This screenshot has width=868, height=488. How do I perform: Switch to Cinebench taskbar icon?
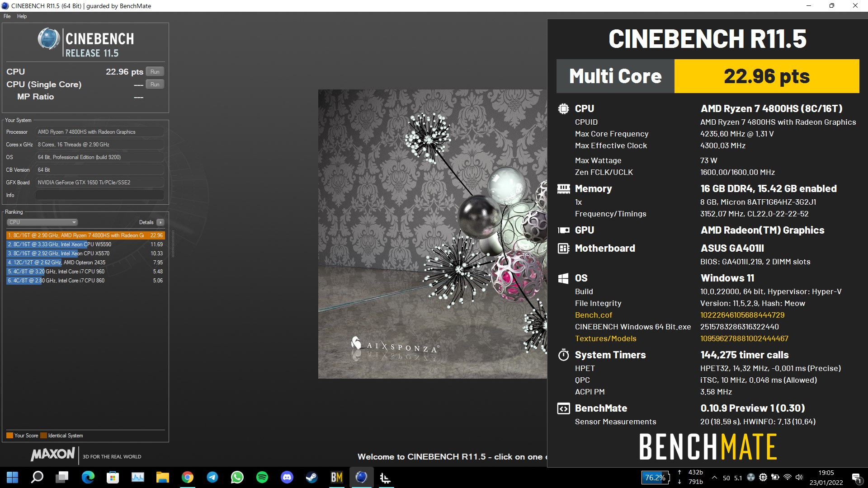coord(361,477)
